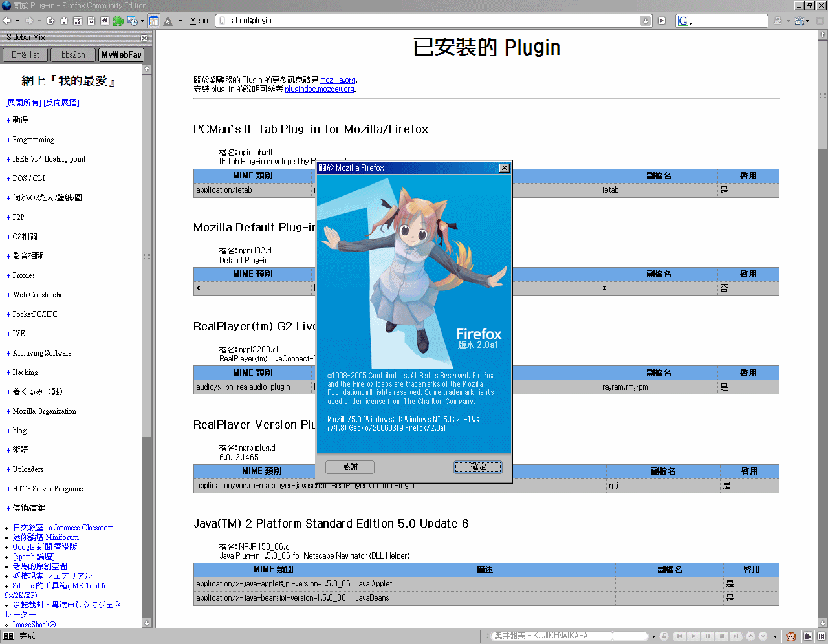Close the Sidebar Mix panel
This screenshot has width=828, height=644.
click(x=144, y=38)
